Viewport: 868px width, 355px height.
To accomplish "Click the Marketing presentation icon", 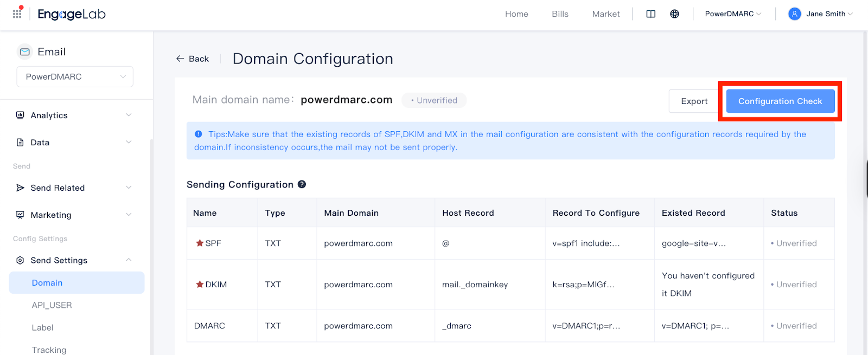I will coord(20,215).
